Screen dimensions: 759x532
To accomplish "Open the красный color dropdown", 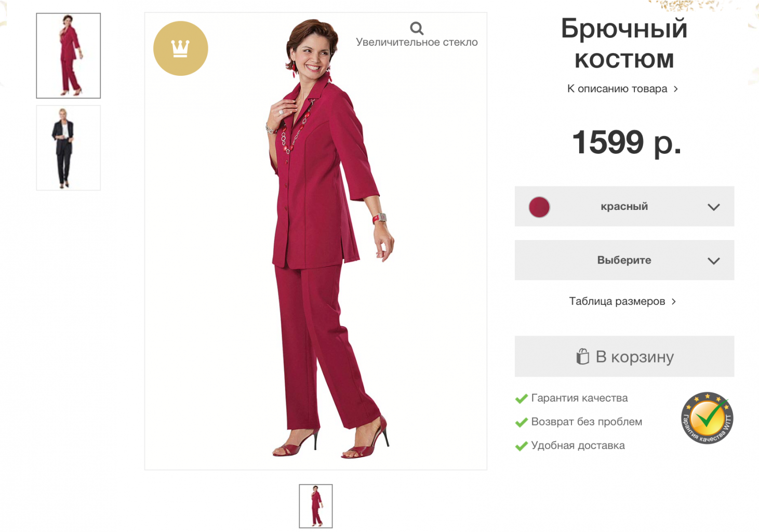I will (x=624, y=206).
